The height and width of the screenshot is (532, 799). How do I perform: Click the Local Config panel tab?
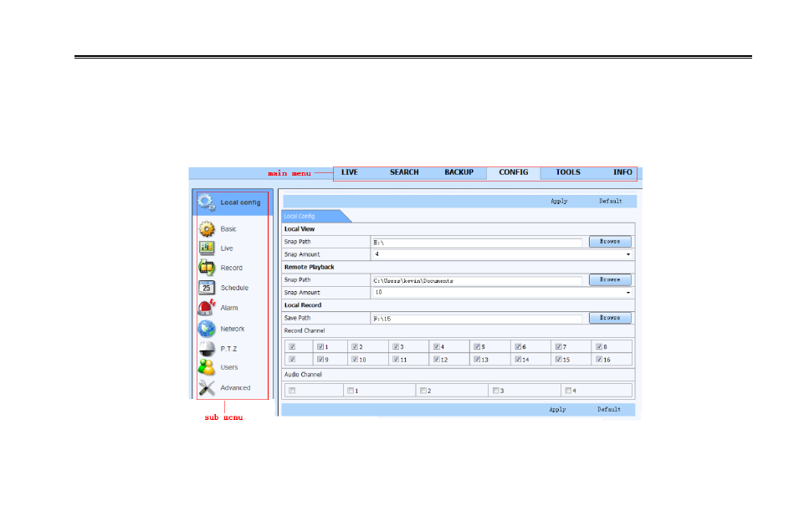point(314,216)
